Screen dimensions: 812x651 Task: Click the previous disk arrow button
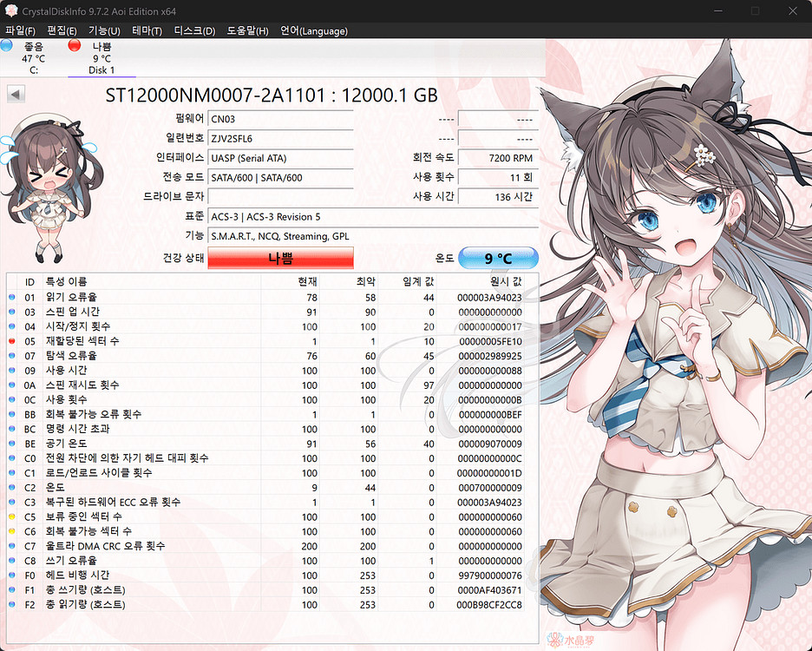pyautogui.click(x=15, y=94)
